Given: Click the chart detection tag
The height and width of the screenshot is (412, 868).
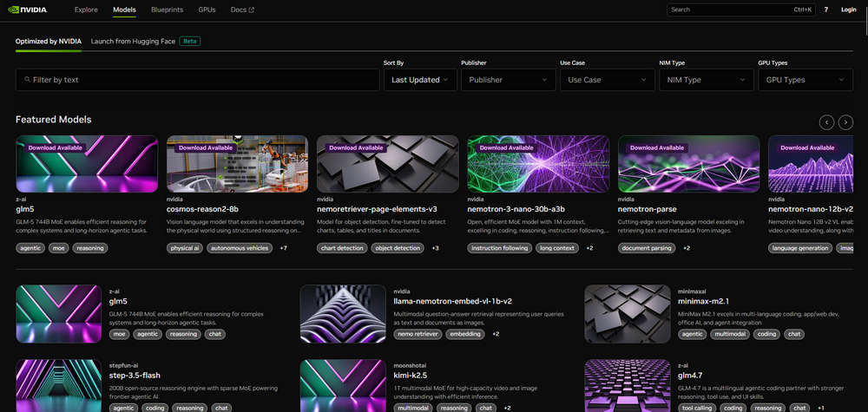Looking at the screenshot, I should pyautogui.click(x=342, y=248).
